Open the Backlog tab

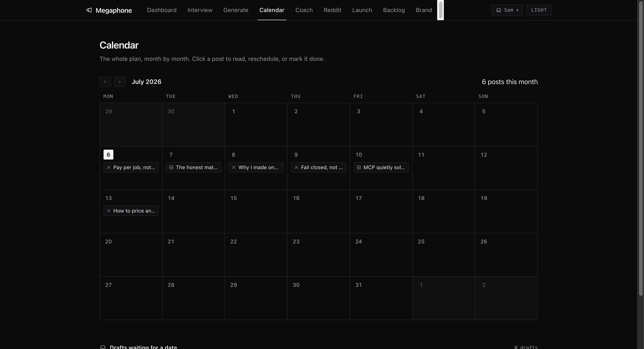coord(394,10)
